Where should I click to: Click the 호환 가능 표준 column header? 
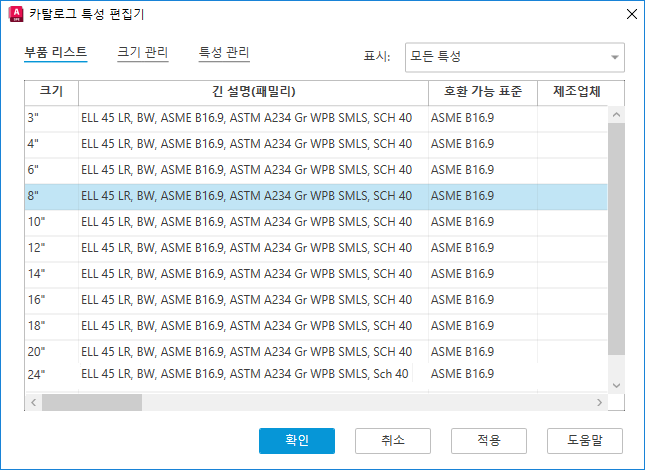482,92
